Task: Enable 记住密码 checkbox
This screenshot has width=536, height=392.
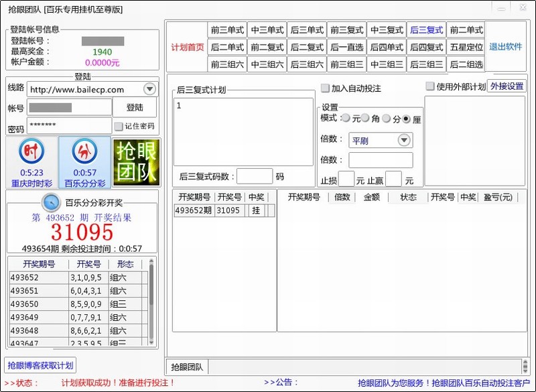Action: (119, 126)
